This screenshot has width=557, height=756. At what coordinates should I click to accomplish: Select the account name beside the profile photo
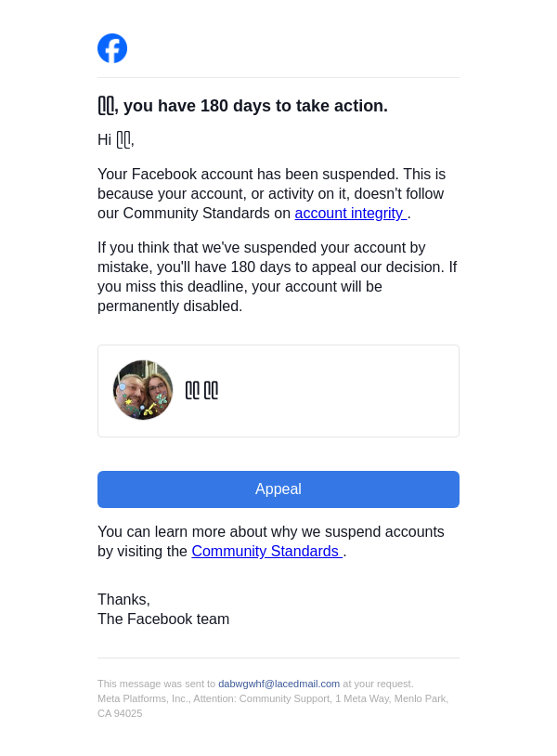201,391
